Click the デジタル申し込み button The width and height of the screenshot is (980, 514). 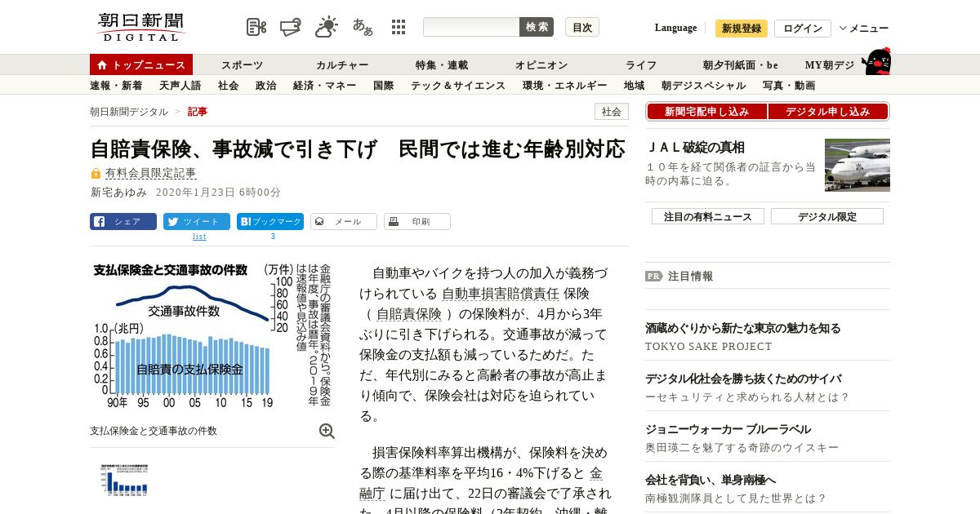click(828, 112)
